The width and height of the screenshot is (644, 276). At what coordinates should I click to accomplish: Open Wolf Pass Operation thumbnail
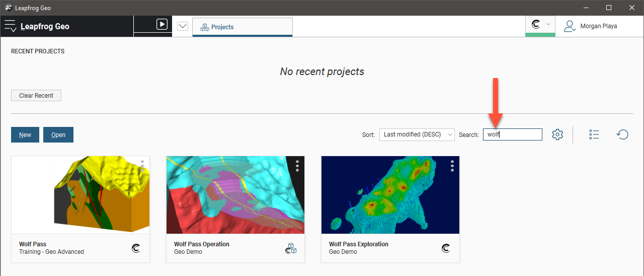(x=235, y=195)
